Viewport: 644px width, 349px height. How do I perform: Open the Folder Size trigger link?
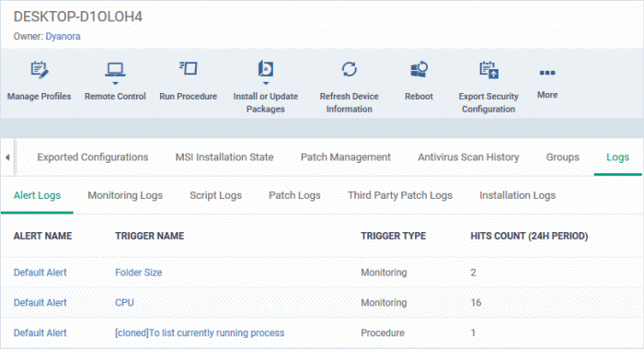click(138, 273)
